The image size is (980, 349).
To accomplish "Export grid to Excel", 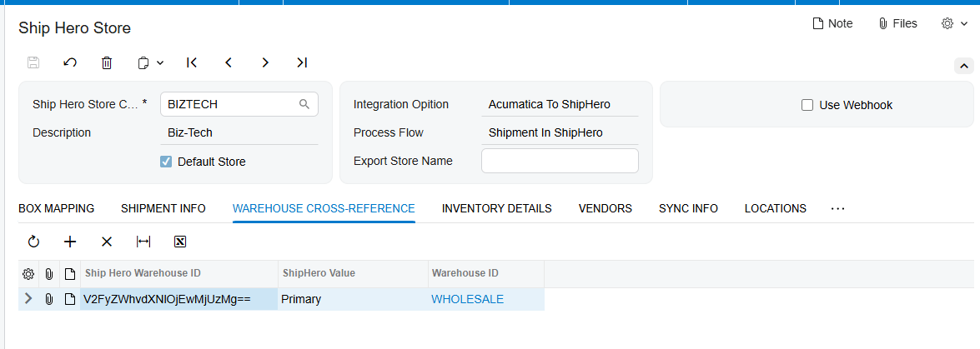I will point(180,242).
